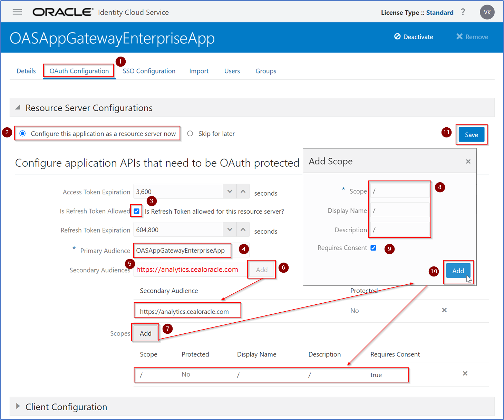
Task: Click Remove application button
Action: 472,37
